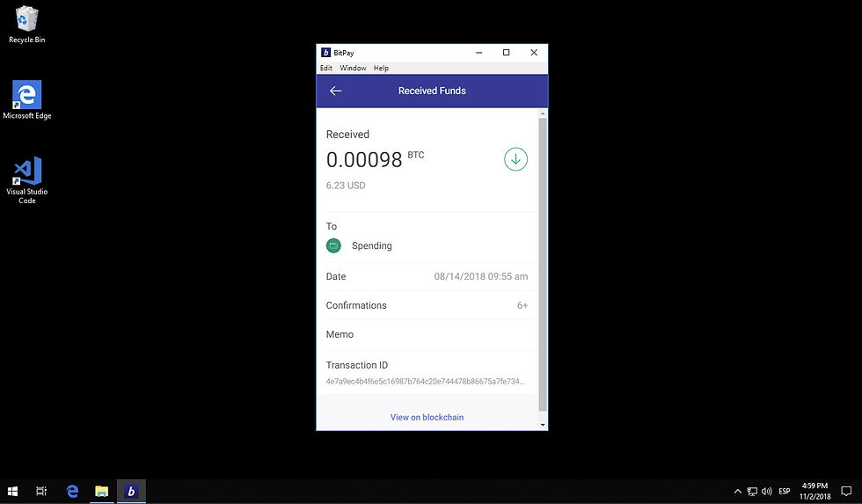Open the Edit menu

click(x=326, y=68)
